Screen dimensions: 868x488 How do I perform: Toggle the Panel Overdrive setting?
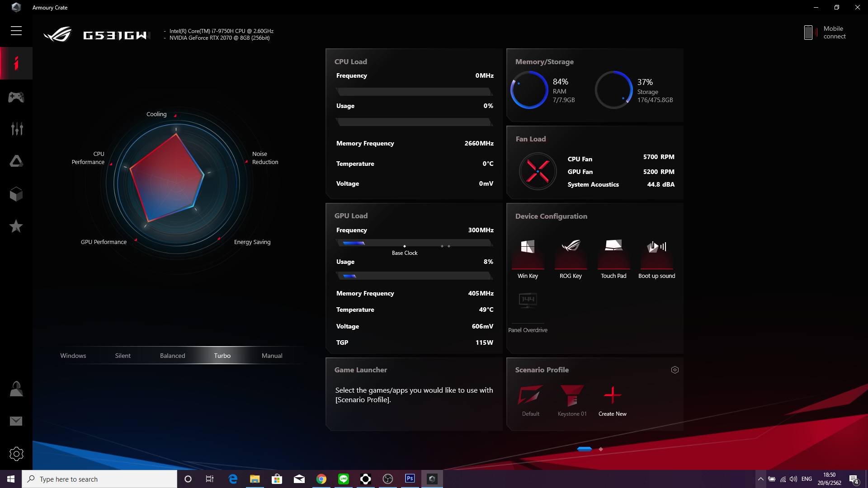(x=528, y=313)
